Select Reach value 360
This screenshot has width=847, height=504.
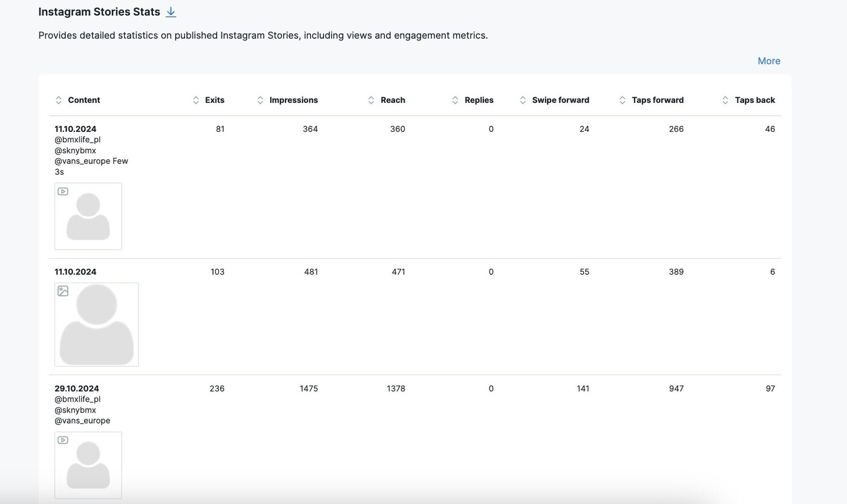[x=397, y=129]
